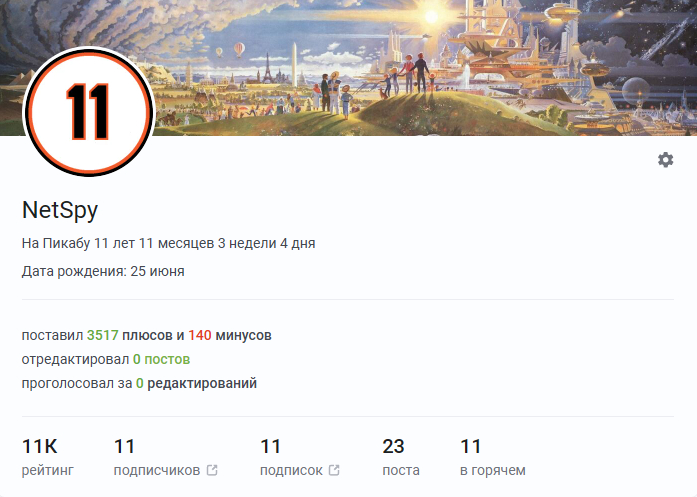
Task: Click the round avatar with number 11
Action: pyautogui.click(x=88, y=112)
